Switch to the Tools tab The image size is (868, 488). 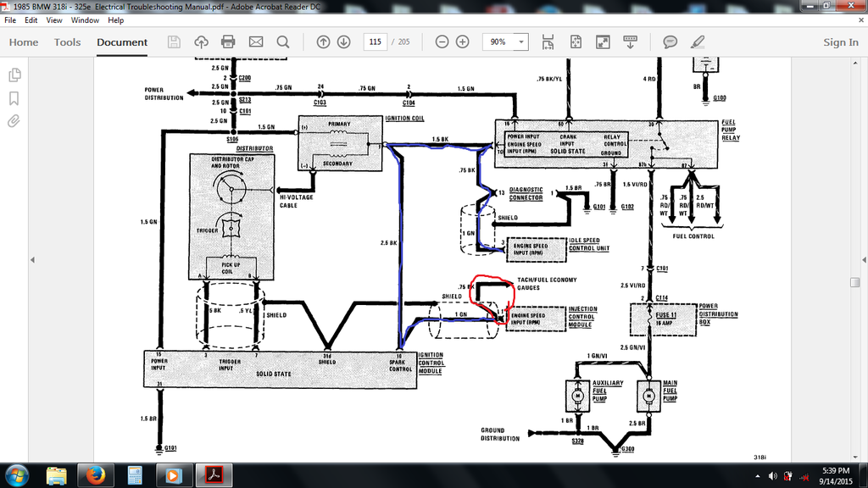pos(67,42)
